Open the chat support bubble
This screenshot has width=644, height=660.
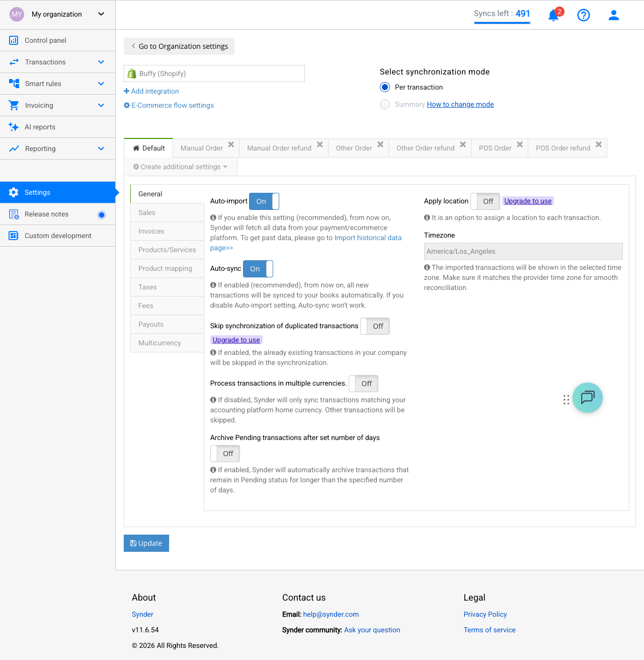pos(587,398)
